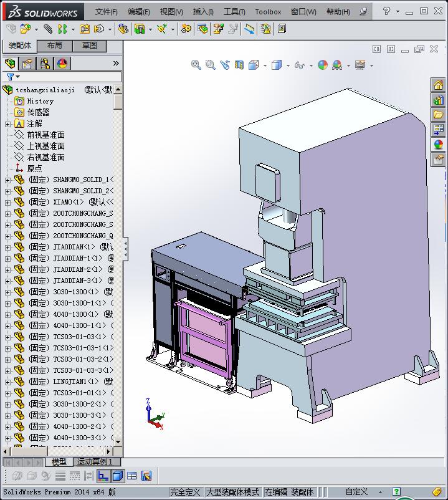
Task: Open the Custom Properties pane icon
Action: tap(438, 160)
